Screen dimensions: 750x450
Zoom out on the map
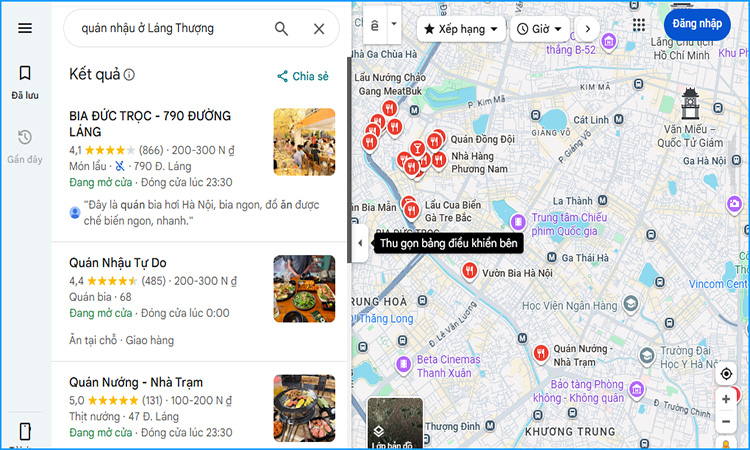click(726, 422)
